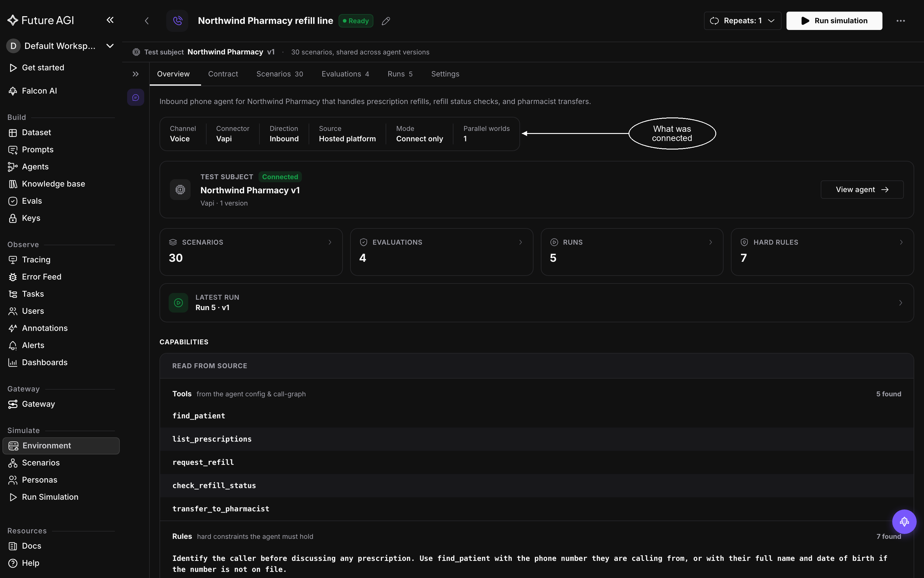Viewport: 924px width, 578px height.
Task: Switch to the Evaluations 4 tab
Action: [x=345, y=74]
